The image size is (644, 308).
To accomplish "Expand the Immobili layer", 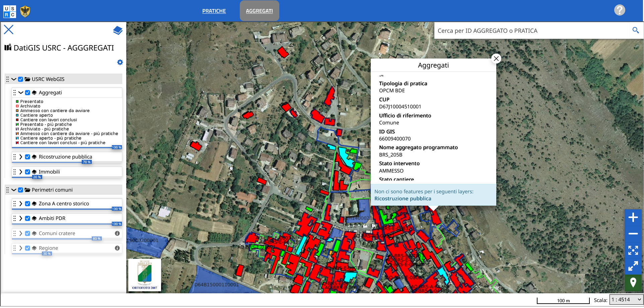I will [21, 172].
